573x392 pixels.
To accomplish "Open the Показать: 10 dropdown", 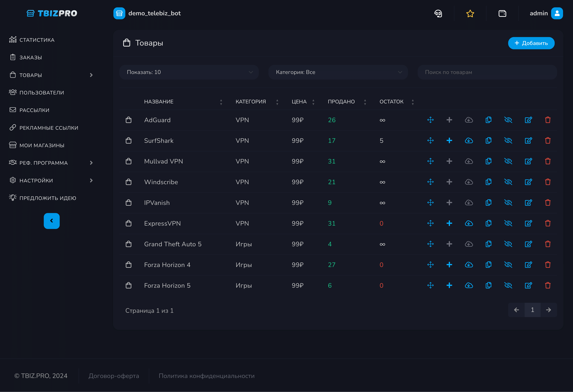I will (189, 72).
